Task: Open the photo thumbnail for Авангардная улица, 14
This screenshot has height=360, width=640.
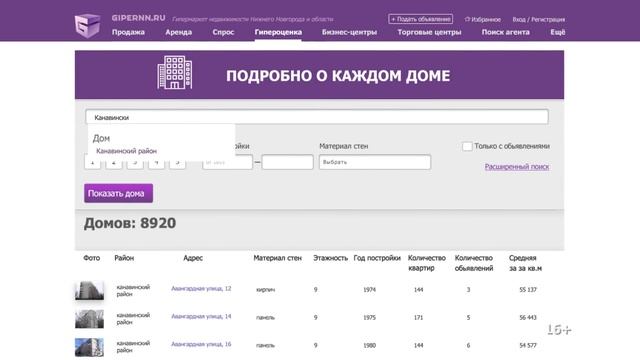Action: click(x=89, y=319)
